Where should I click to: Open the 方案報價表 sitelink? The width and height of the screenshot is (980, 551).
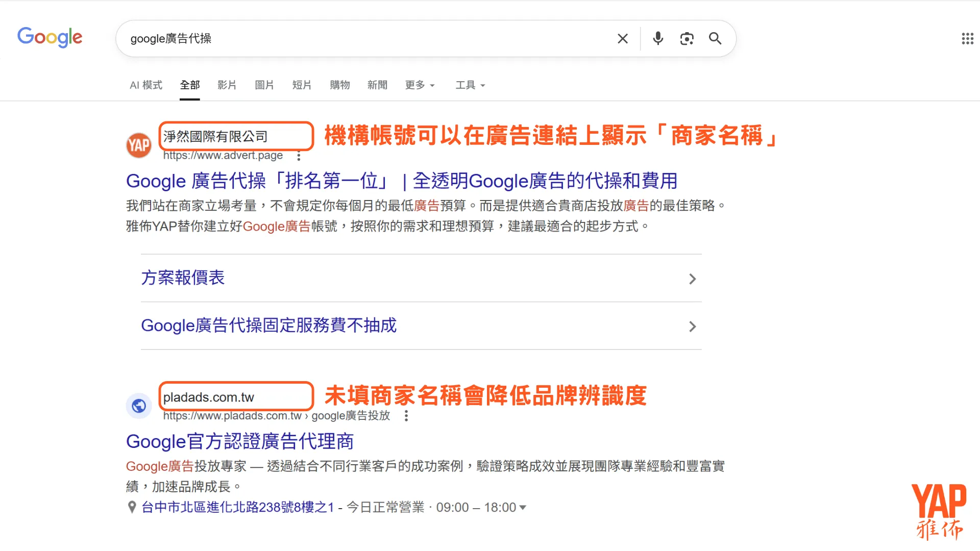pyautogui.click(x=183, y=278)
